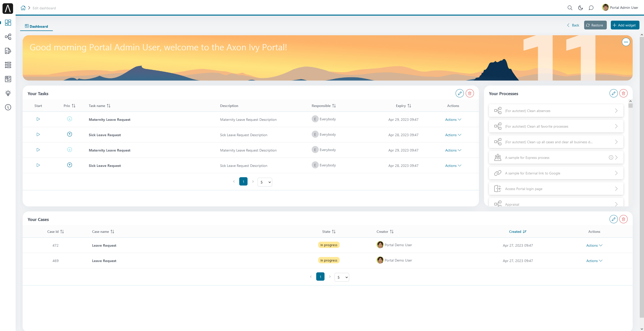Screen dimensions: 644x331
Task: Open the Cases list sidebar icon
Action: 8,65
